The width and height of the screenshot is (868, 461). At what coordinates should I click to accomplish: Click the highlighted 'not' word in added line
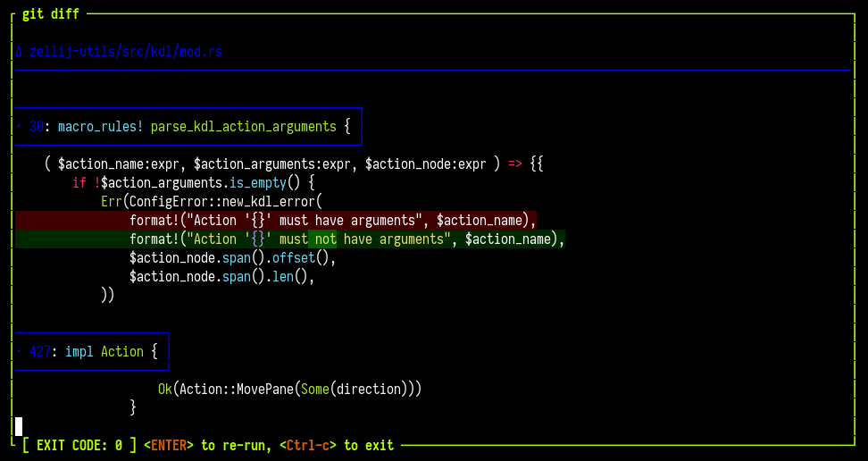click(x=325, y=239)
